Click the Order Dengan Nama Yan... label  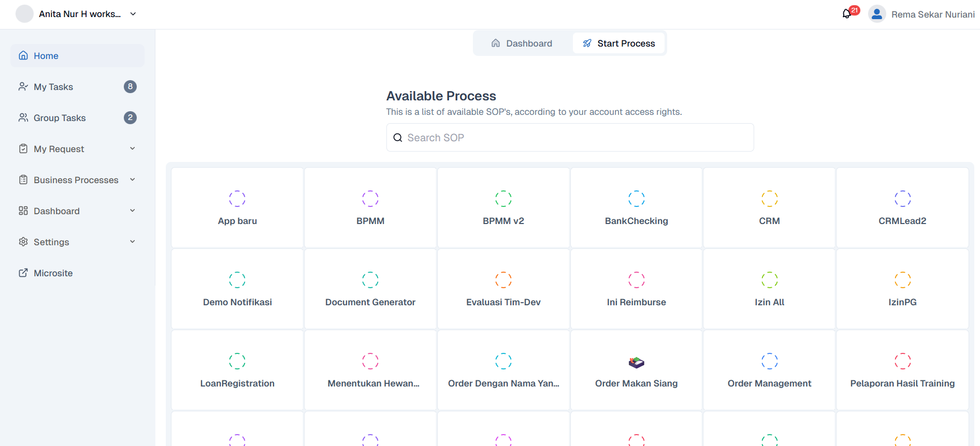click(503, 383)
